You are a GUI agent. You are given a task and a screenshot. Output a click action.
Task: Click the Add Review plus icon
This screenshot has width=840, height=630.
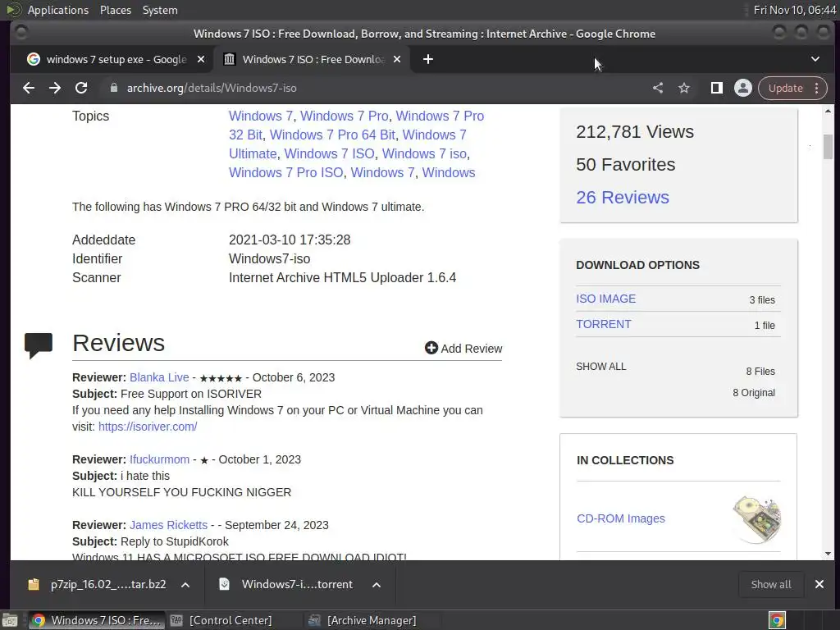tap(431, 348)
